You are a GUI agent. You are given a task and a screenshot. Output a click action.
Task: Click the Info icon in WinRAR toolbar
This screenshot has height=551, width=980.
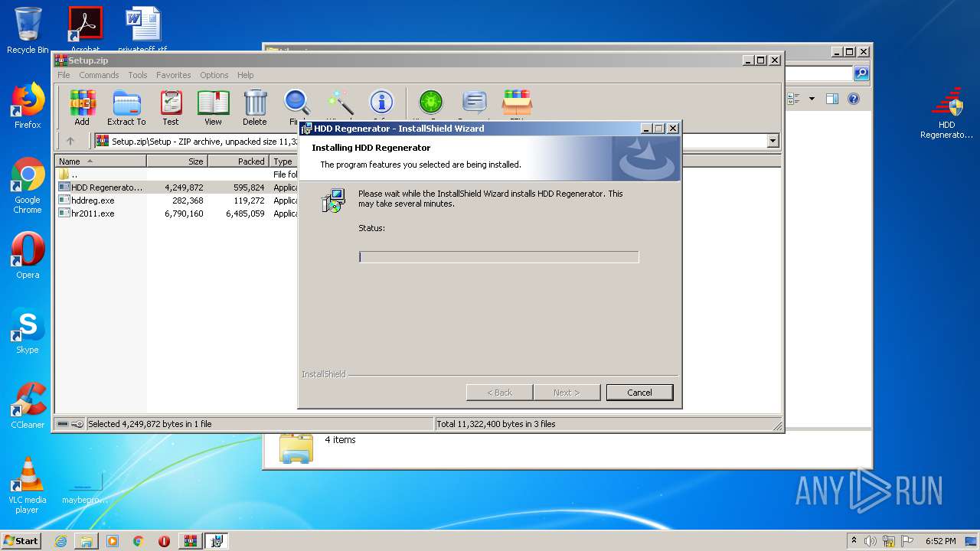click(381, 103)
